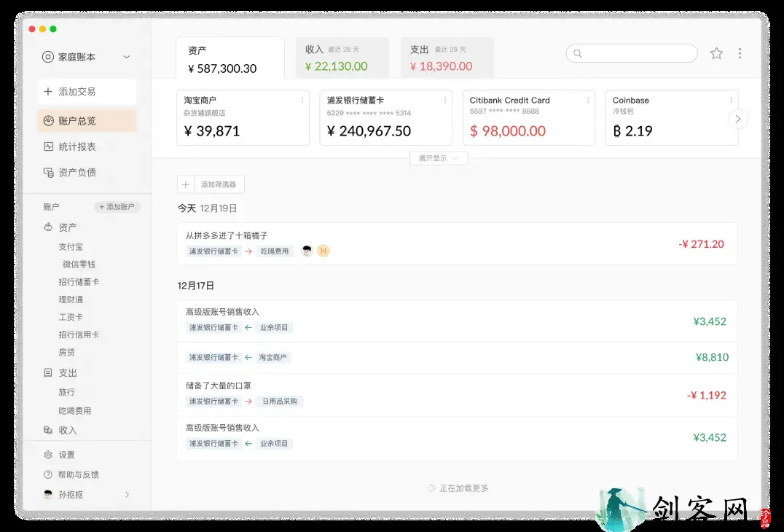Open the 浦发银行储蓄卡 card more-options menu
Viewport: 784px width, 532px height.
pyautogui.click(x=445, y=101)
